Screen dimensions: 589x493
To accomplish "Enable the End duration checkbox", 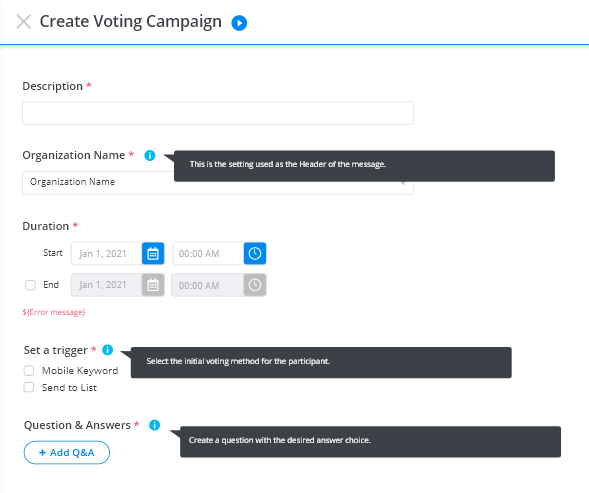I will click(x=30, y=285).
